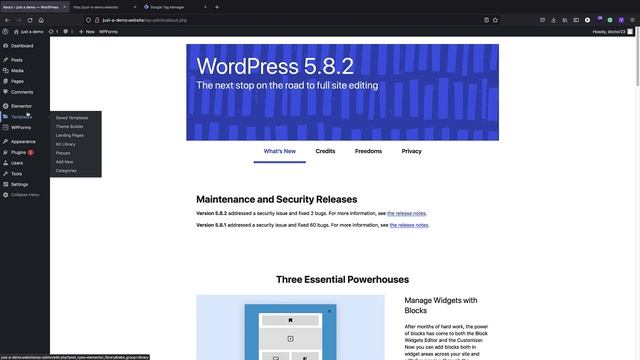Collapse the admin sidebar menu
Viewport: 640px width, 360px height.
pos(25,195)
